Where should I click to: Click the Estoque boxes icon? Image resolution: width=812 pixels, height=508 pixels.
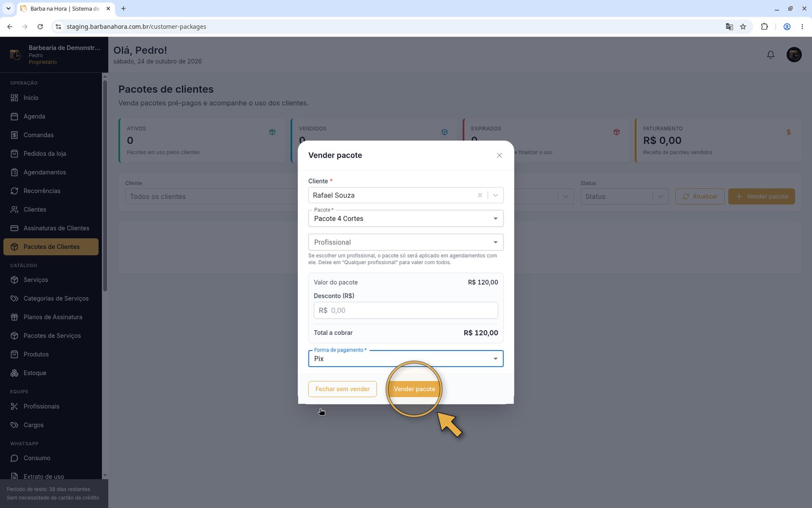[14, 373]
